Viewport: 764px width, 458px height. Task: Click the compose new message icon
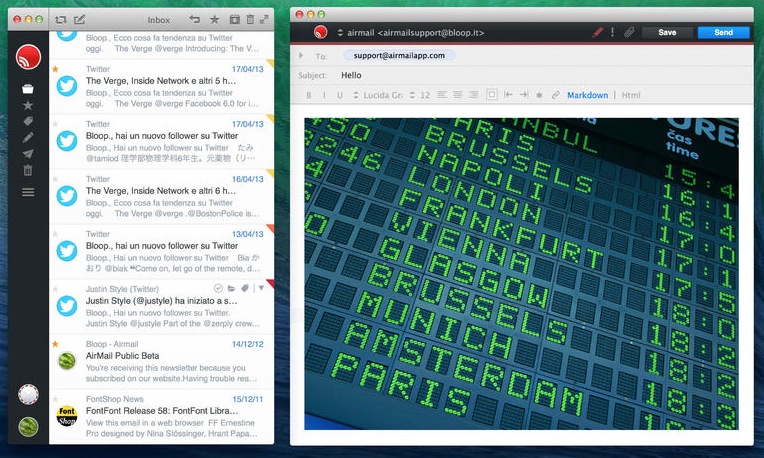pos(80,19)
